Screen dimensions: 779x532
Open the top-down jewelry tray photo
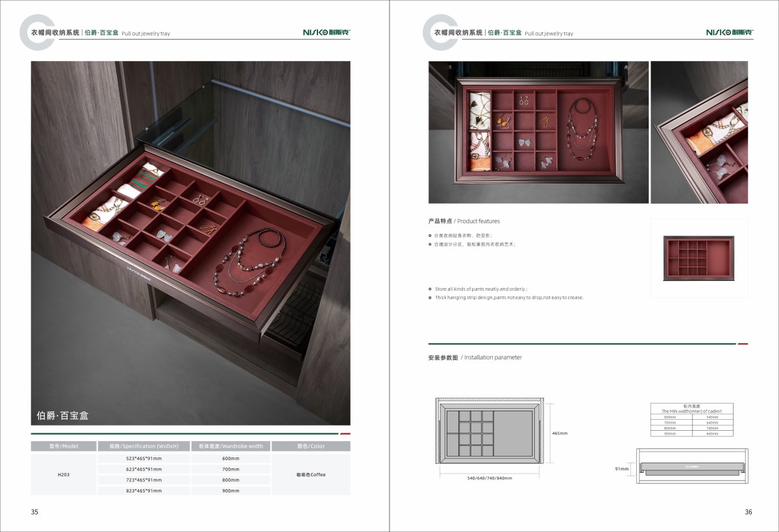[x=538, y=132]
